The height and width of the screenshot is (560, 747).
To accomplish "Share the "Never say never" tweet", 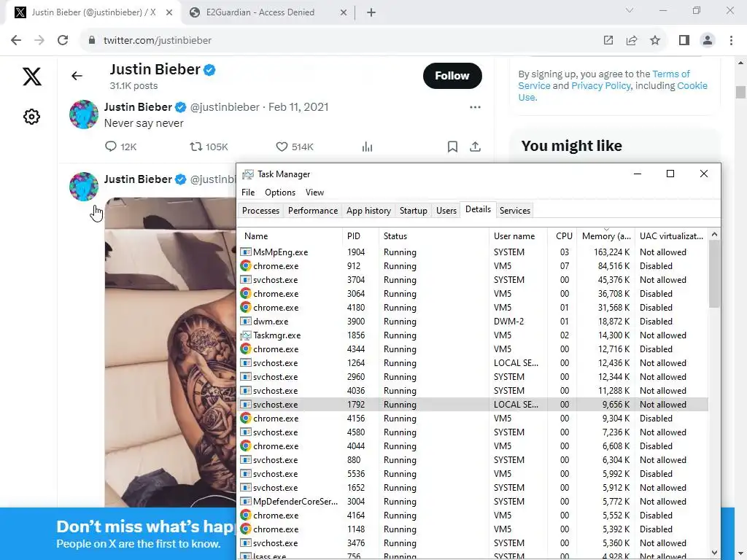I will tap(475, 147).
